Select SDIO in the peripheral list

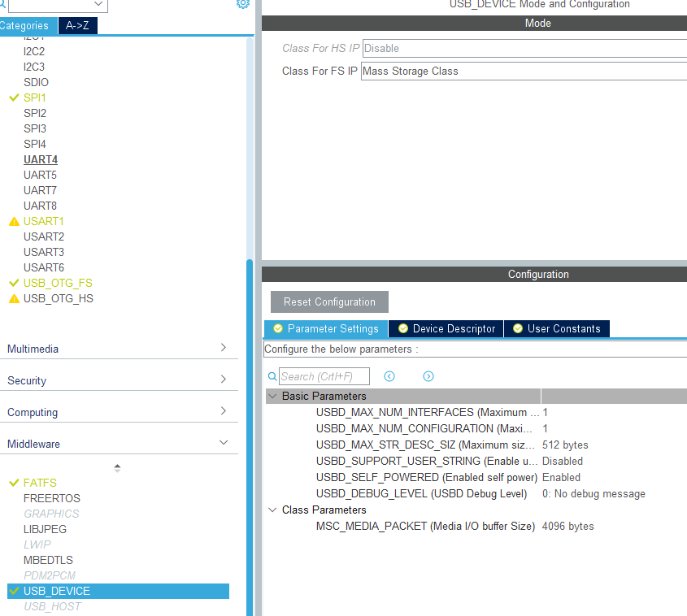coord(36,82)
